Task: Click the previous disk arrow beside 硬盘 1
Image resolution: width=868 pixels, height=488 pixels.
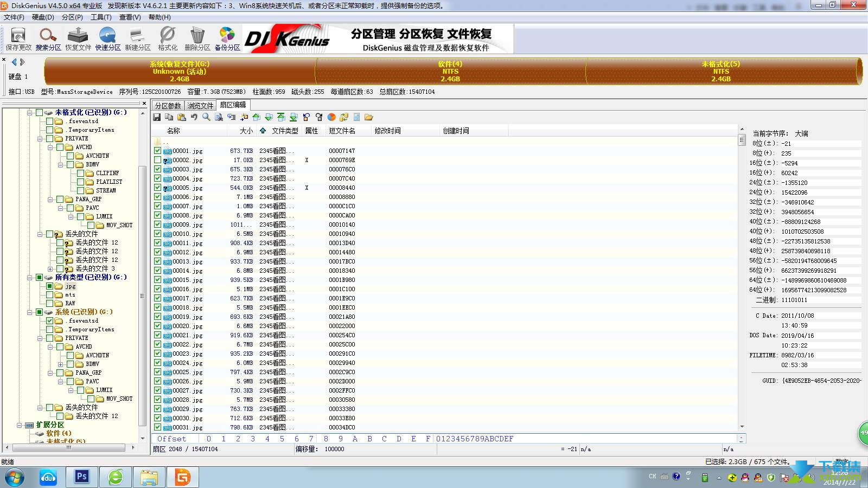Action: pos(14,62)
